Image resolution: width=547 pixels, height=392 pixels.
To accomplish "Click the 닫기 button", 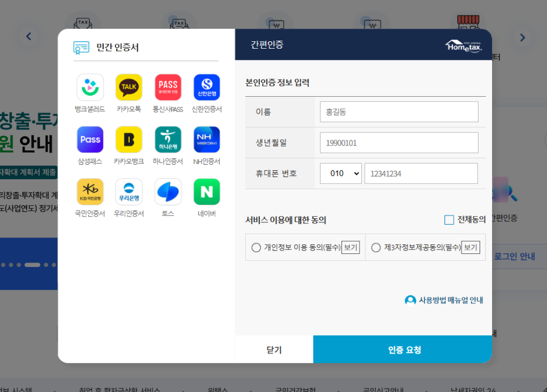I will (x=274, y=350).
